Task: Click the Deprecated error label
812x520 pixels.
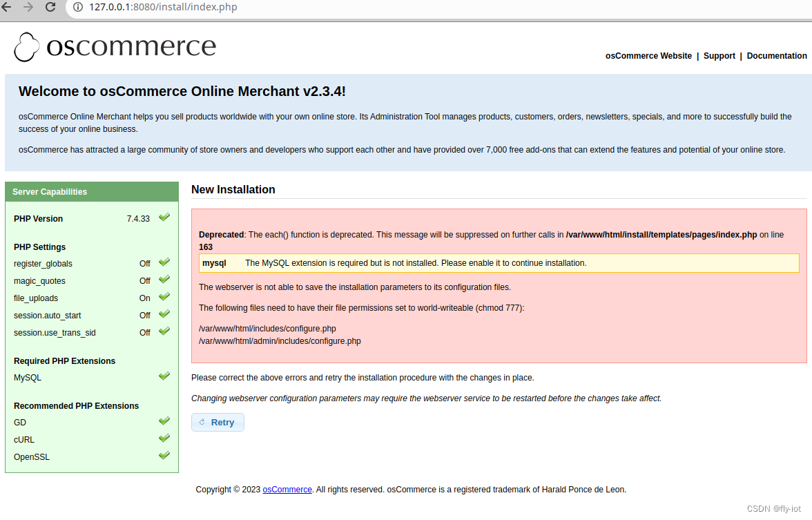Action: click(221, 235)
